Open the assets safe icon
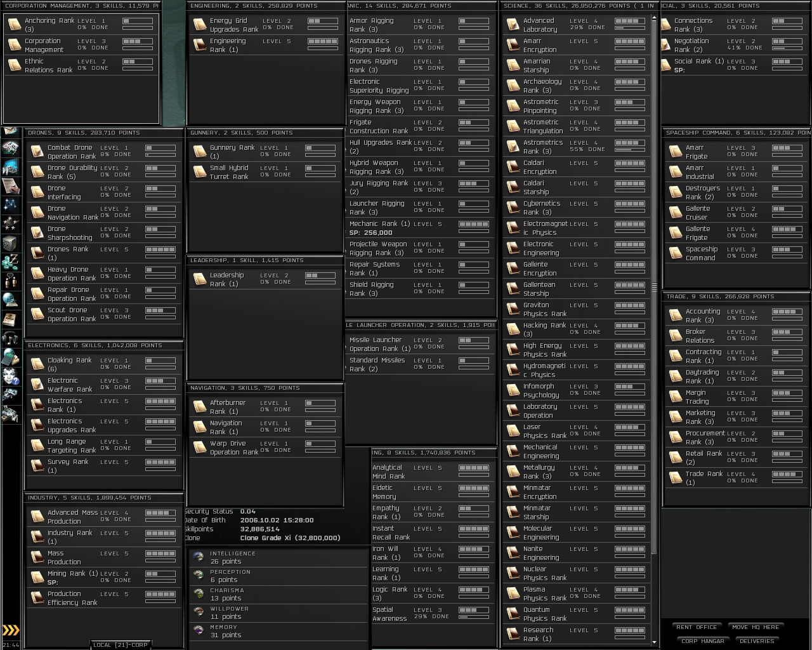The image size is (812, 650). tap(10, 242)
